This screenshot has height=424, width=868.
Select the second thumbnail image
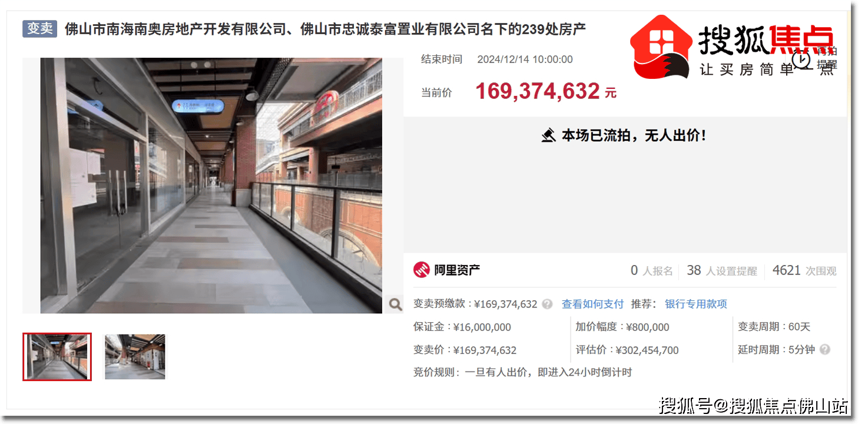tap(135, 357)
